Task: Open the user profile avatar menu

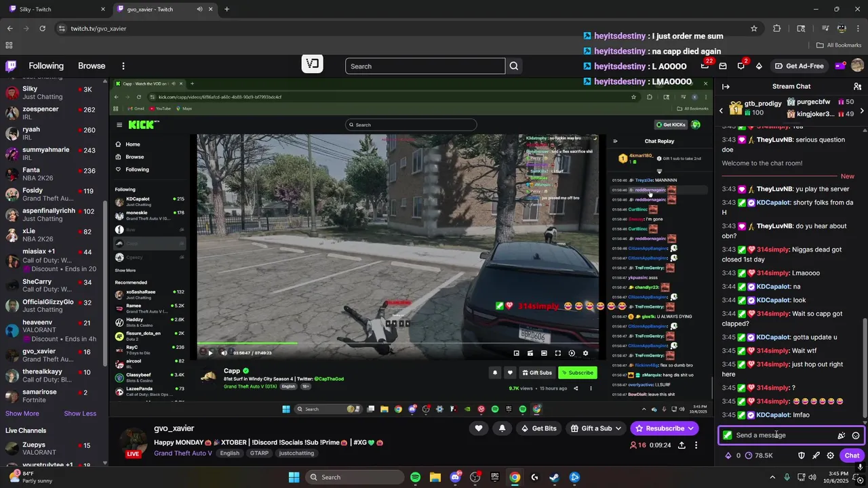Action: (857, 66)
